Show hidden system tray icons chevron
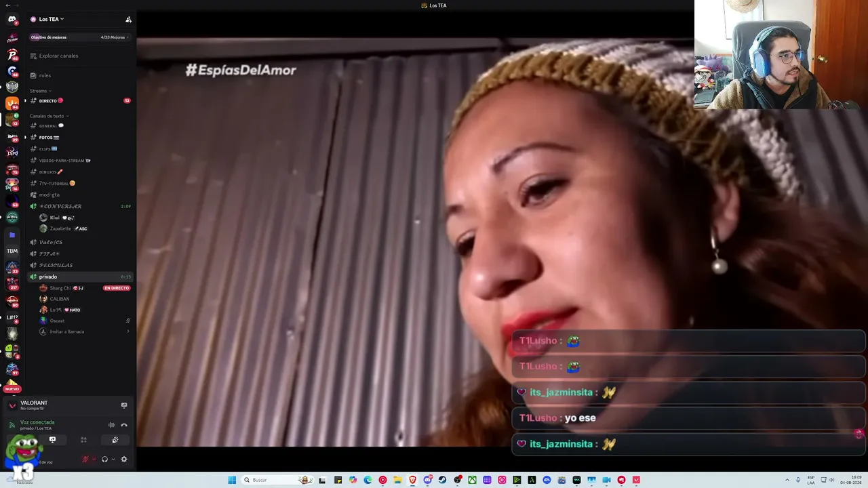This screenshot has height=488, width=868. [x=788, y=480]
